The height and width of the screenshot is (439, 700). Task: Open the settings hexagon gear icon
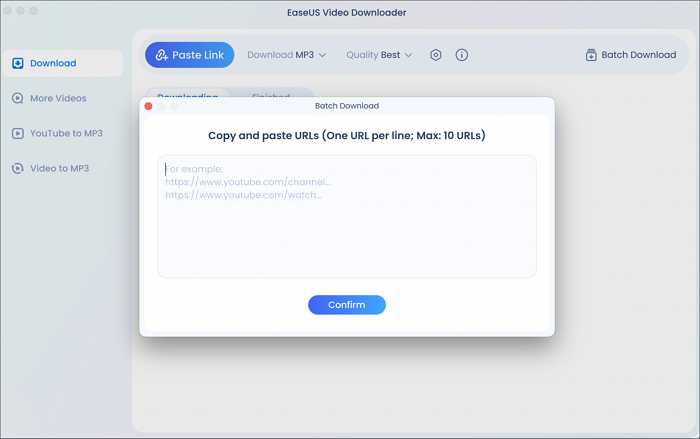tap(436, 55)
